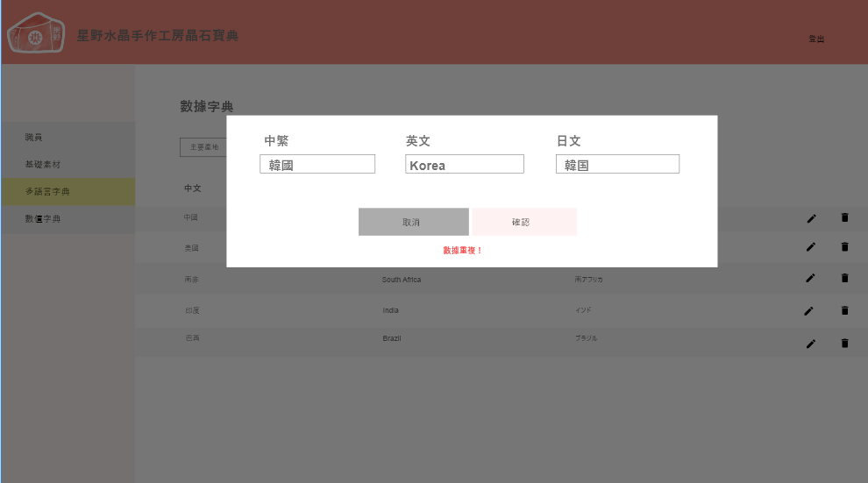This screenshot has height=483, width=868.
Task: Focus the 英文 field containing Korea
Action: (465, 165)
